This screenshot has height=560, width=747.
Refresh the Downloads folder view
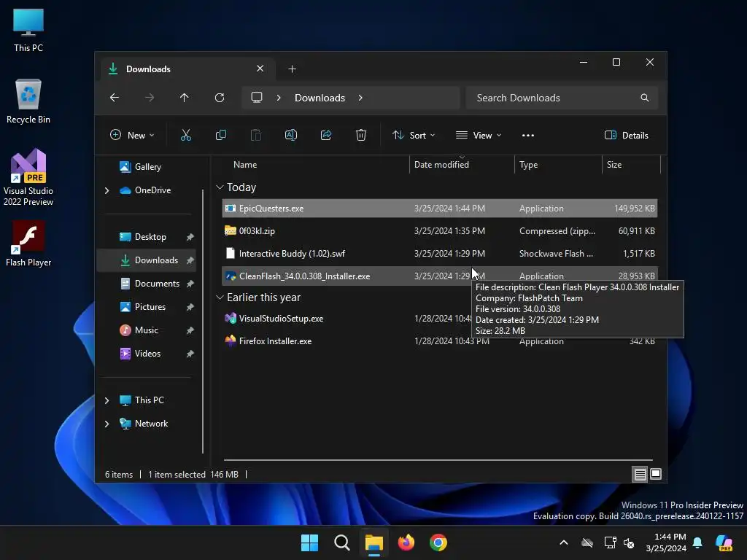(x=220, y=98)
